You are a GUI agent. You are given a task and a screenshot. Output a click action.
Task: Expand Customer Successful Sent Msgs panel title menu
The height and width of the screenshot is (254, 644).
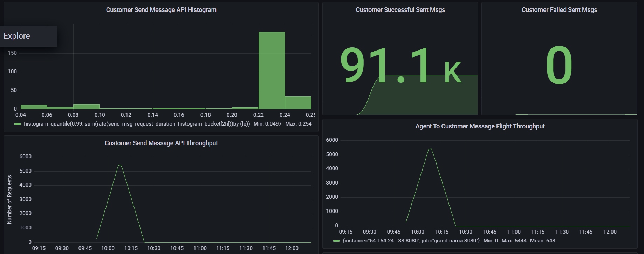click(400, 10)
